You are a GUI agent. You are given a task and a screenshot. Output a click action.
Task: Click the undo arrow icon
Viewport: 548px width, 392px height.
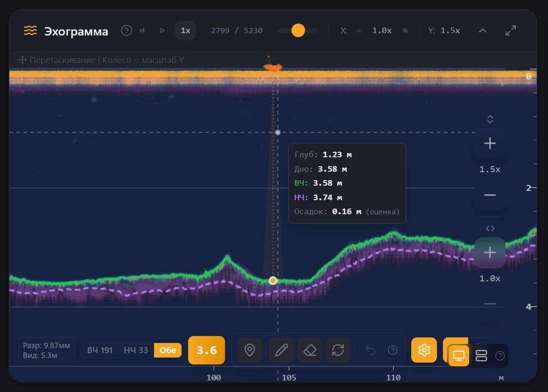pyautogui.click(x=370, y=350)
